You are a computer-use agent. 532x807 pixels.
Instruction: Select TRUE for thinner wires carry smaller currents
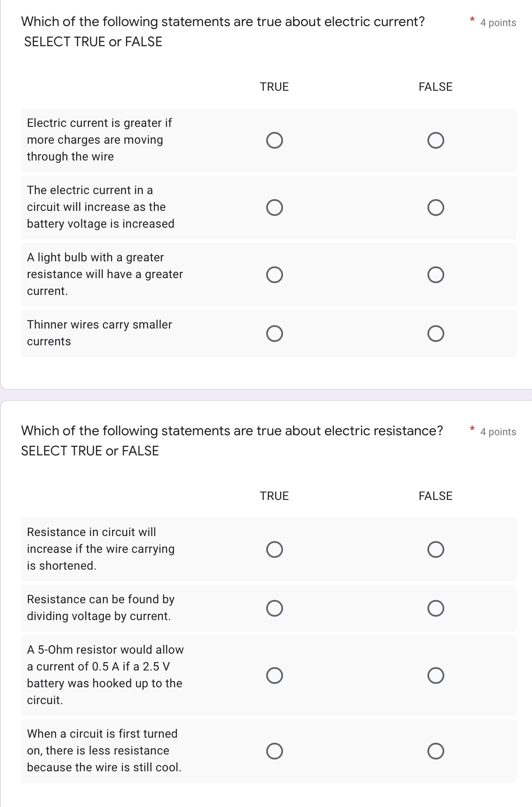click(275, 333)
